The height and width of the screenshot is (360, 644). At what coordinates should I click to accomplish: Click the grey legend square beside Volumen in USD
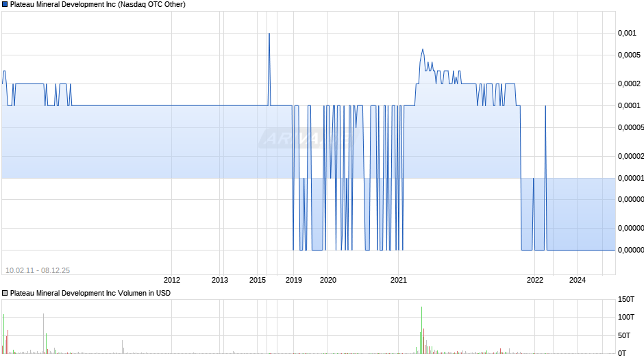tap(5, 293)
